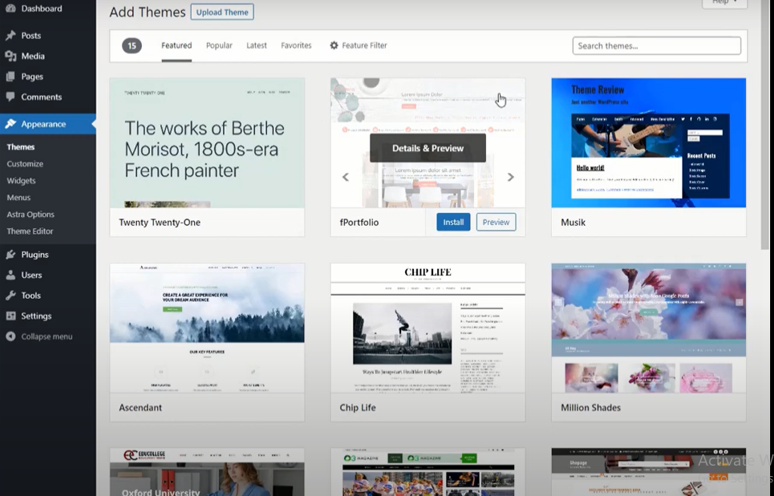
Task: Click the fPortfolio theme name
Action: pos(359,223)
